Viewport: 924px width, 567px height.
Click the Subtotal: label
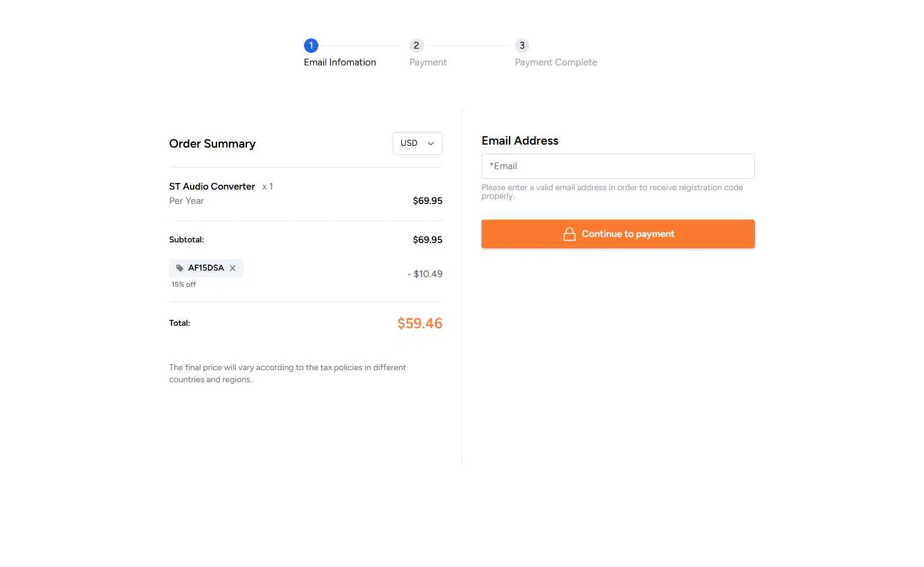(186, 239)
